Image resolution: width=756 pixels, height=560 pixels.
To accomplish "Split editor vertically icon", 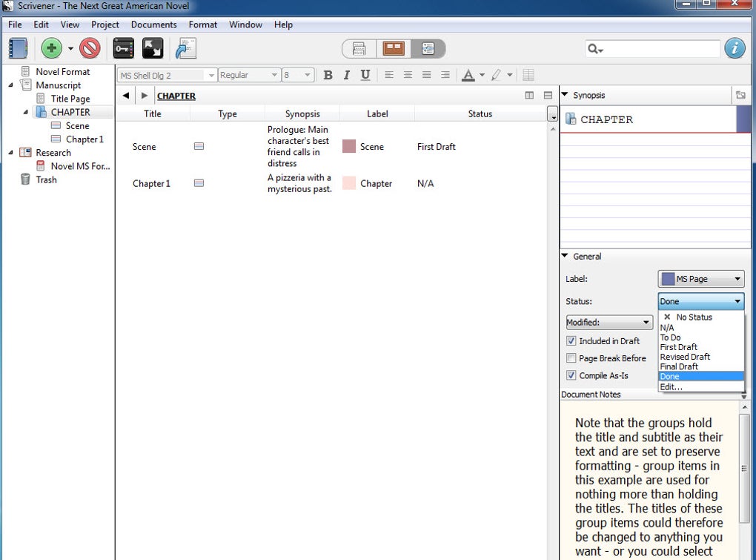I will 529,96.
